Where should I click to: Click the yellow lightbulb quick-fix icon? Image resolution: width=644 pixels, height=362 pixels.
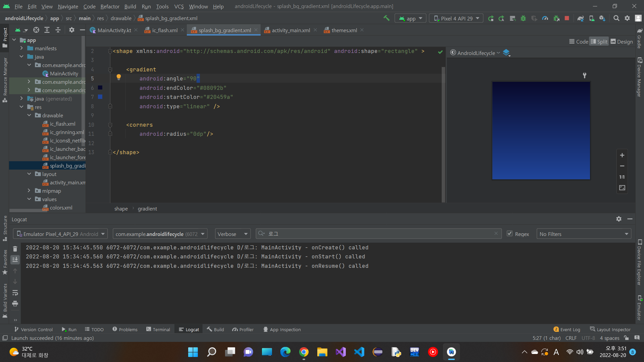[118, 77]
